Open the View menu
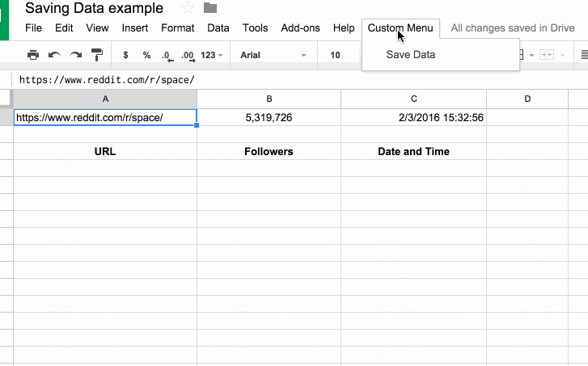The width and height of the screenshot is (588, 366). 97,28
